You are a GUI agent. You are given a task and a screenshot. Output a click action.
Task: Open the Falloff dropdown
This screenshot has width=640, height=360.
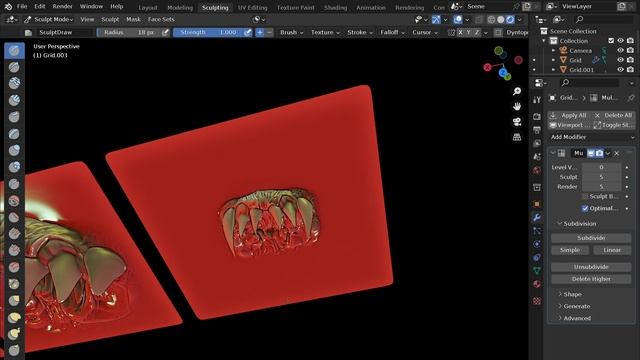(392, 32)
